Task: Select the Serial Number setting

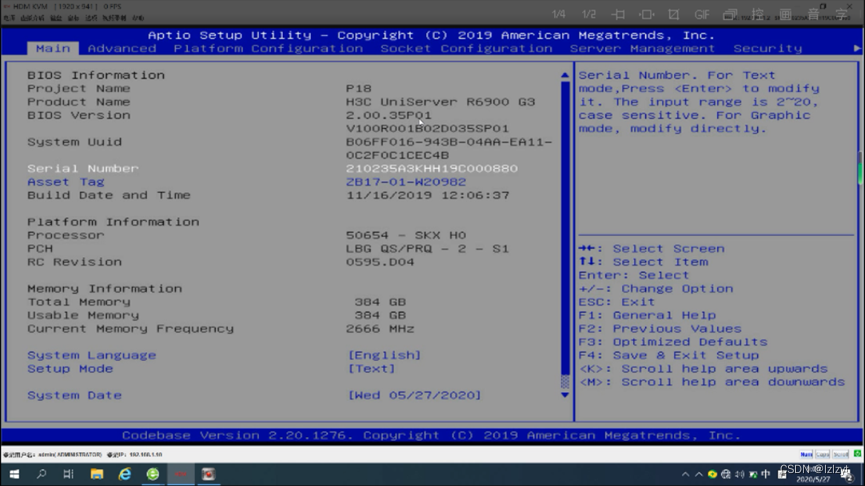Action: 83,169
